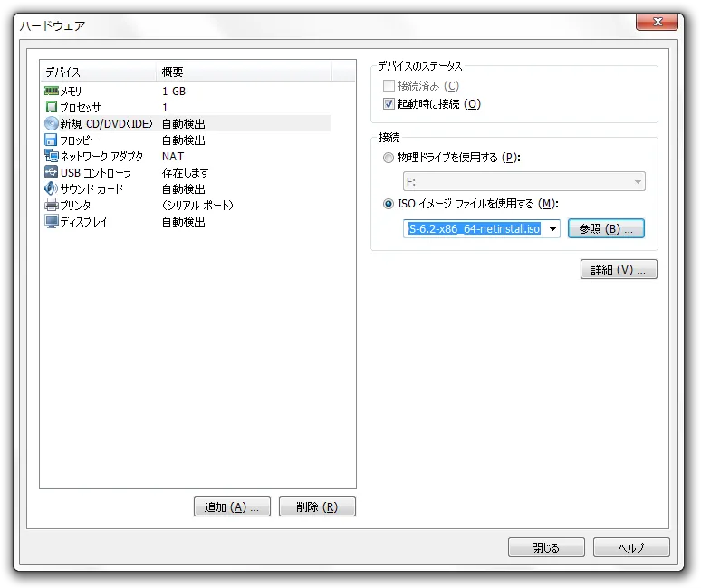
Task: Click the 存在します USB summary value
Action: [185, 173]
